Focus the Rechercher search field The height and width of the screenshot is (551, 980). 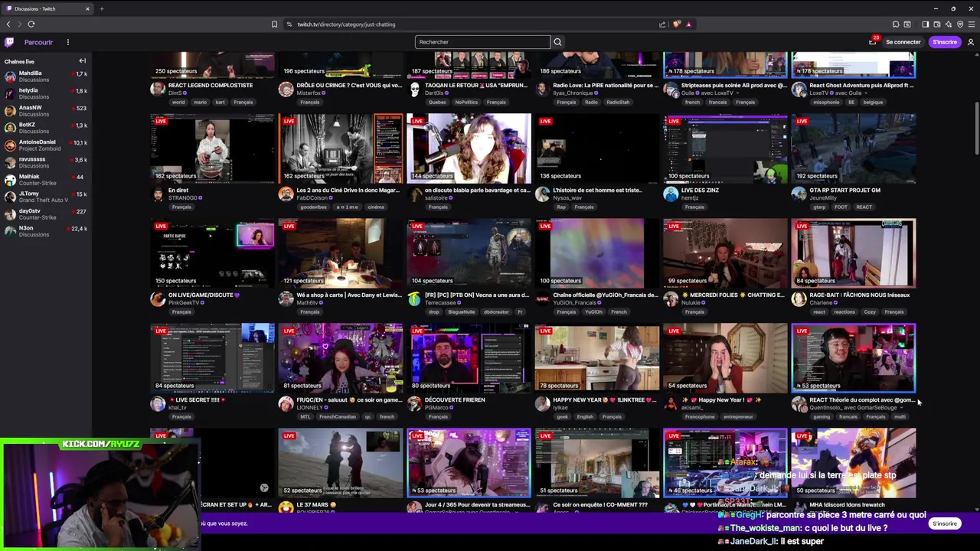482,42
